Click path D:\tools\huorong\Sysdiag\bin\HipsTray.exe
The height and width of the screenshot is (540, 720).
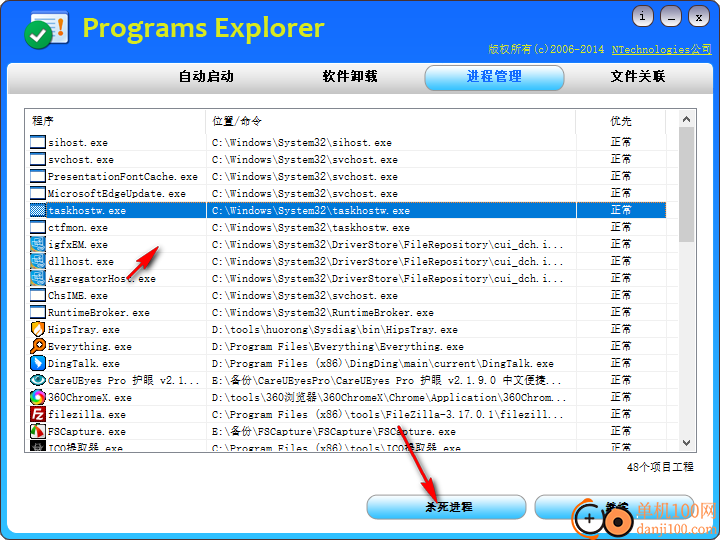(x=335, y=329)
